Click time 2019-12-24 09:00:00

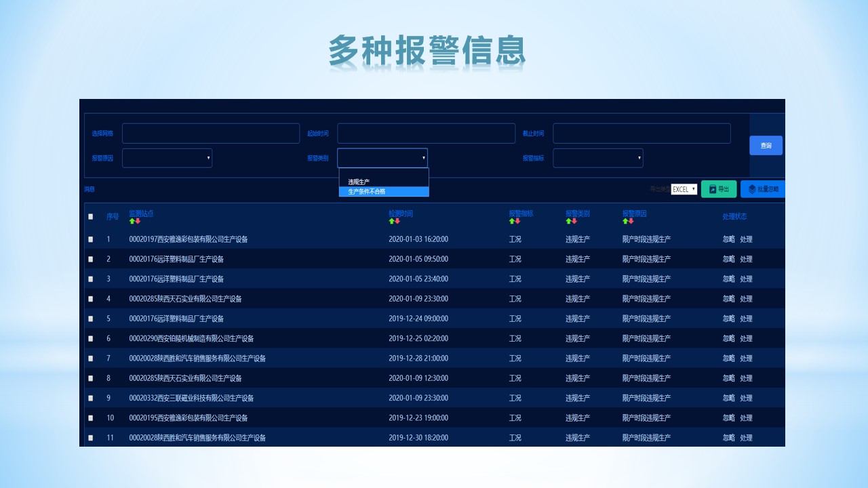click(x=418, y=319)
